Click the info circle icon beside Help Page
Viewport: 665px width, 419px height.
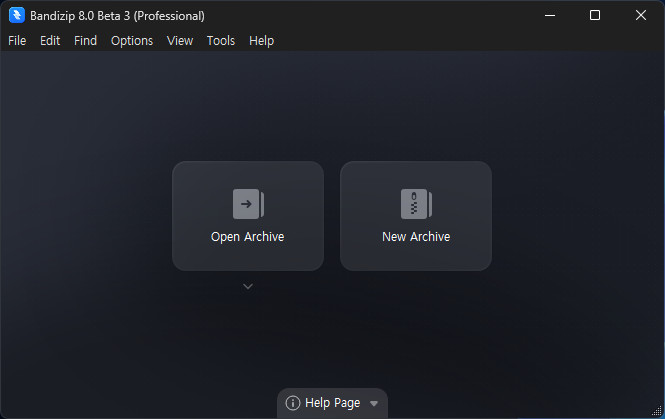(x=293, y=403)
